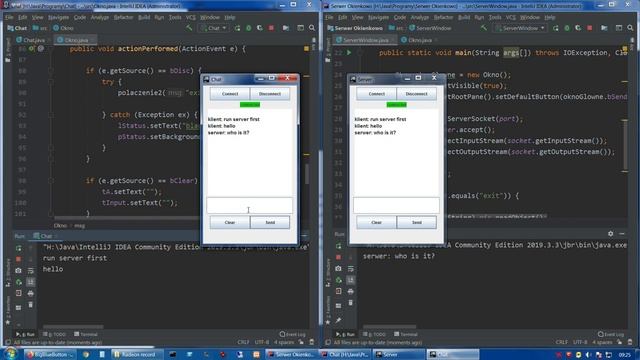
Task: Rerun ServerWindow from the right IDE toolbar
Action: click(x=556, y=28)
